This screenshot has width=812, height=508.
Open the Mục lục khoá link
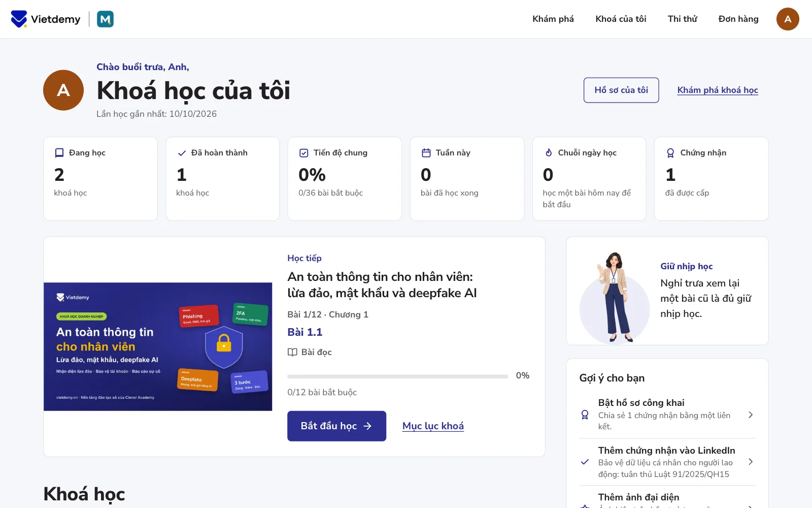click(x=433, y=426)
